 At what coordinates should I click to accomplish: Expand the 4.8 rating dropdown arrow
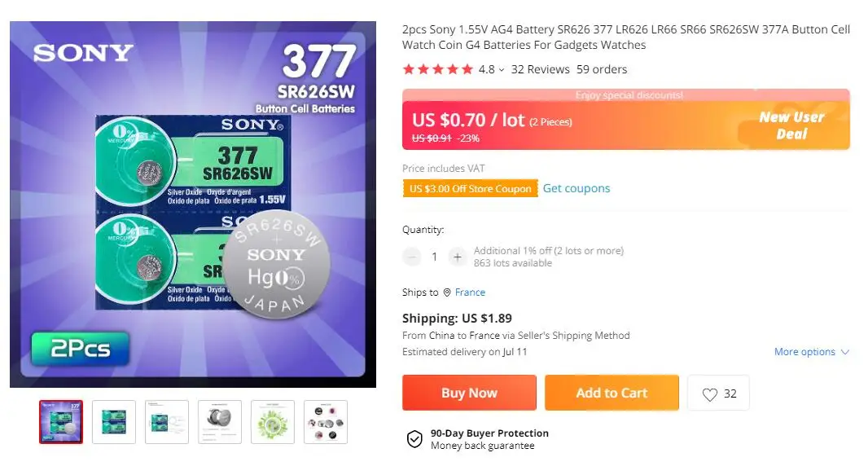tap(502, 70)
